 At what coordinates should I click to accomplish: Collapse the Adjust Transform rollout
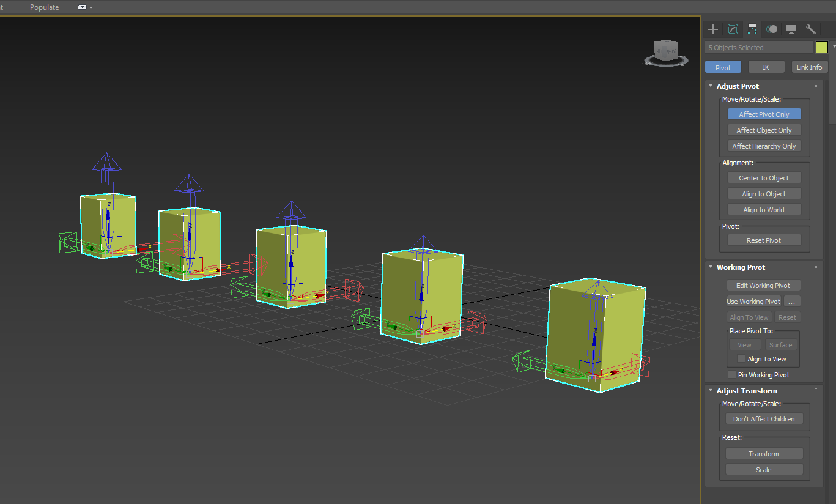(x=710, y=390)
